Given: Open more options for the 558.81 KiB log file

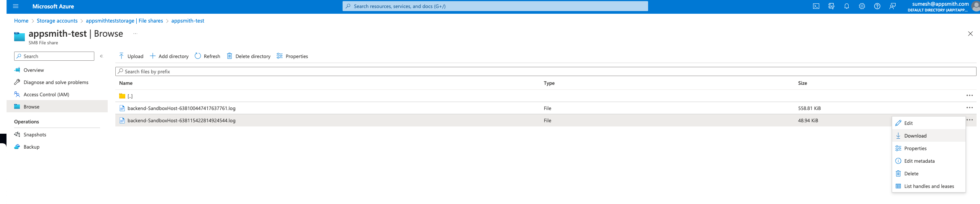Looking at the screenshot, I should tap(969, 108).
